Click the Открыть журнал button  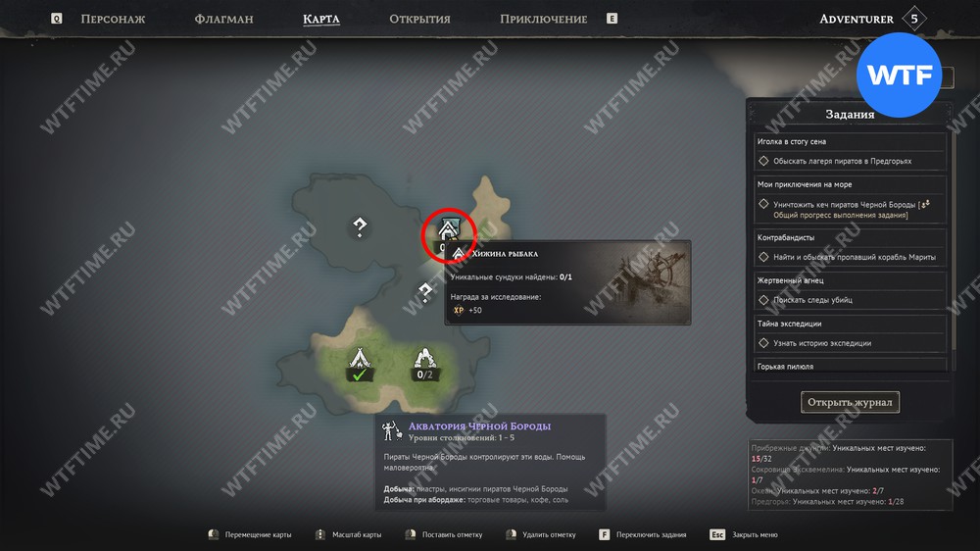(850, 402)
